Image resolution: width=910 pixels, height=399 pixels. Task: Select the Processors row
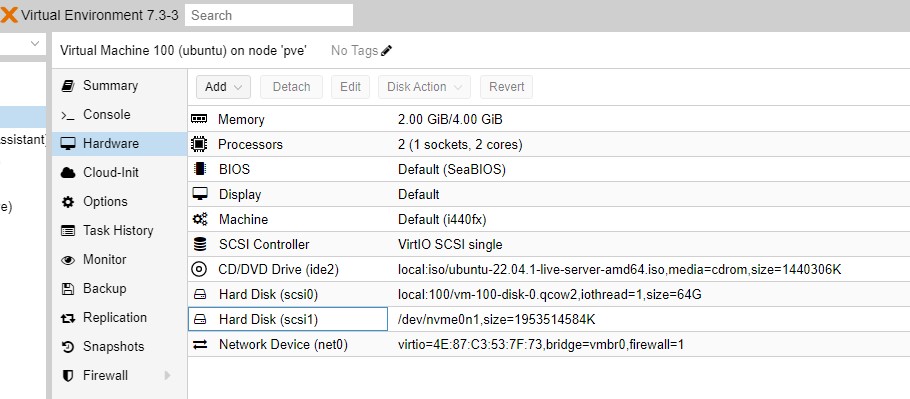549,144
